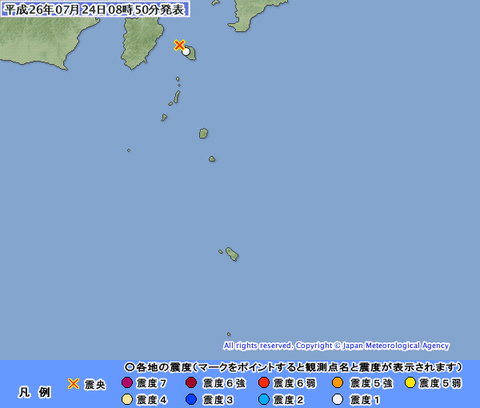
Task: Click the white intensity 1 station marker
Action: 186,52
